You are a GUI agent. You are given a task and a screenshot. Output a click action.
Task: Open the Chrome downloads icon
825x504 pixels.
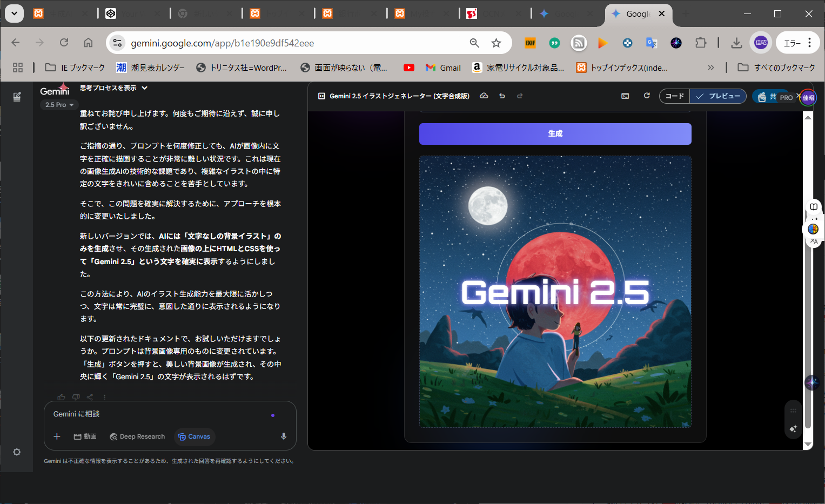736,43
